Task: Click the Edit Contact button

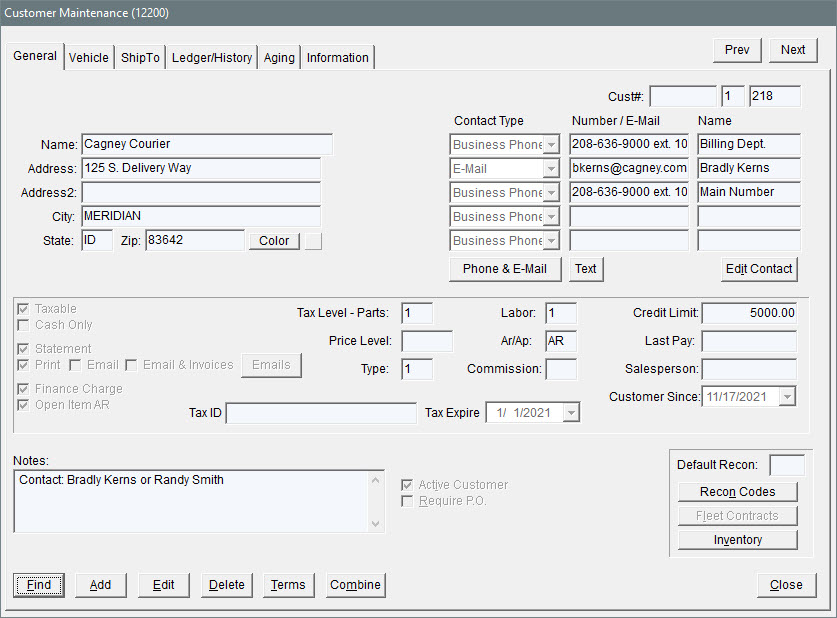Action: (x=759, y=269)
